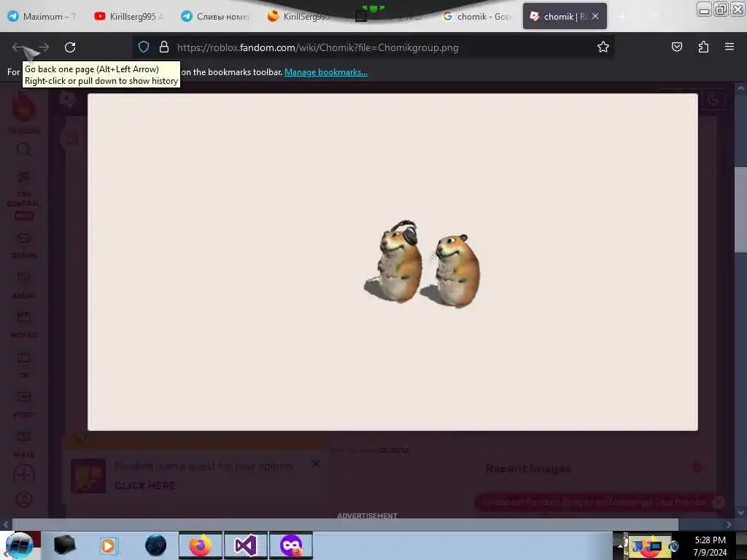Image resolution: width=747 pixels, height=560 pixels.
Task: Open the tracking protection shield panel
Action: click(x=144, y=47)
